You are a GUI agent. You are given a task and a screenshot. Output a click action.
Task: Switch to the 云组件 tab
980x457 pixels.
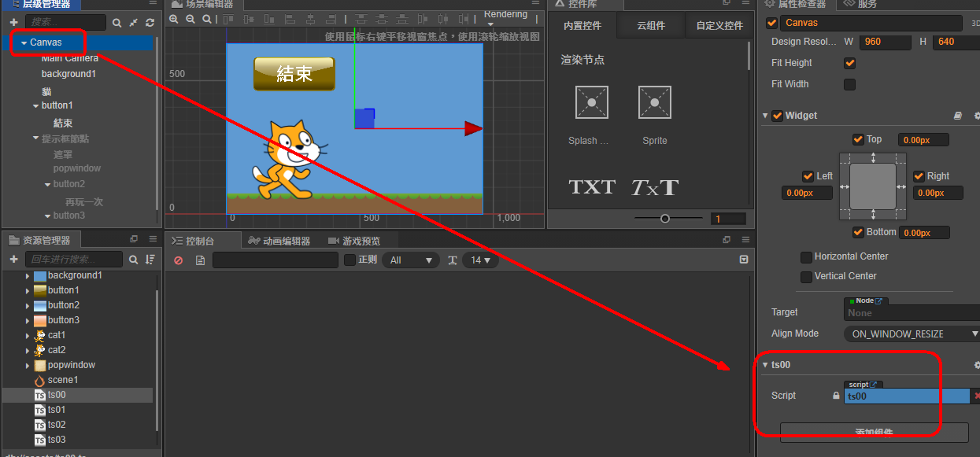pos(651,25)
